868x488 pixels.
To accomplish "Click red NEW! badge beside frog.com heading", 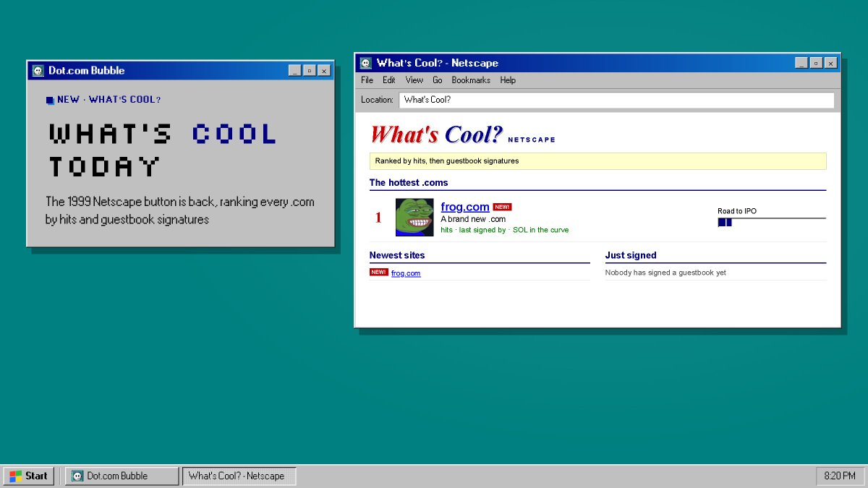I will [502, 207].
